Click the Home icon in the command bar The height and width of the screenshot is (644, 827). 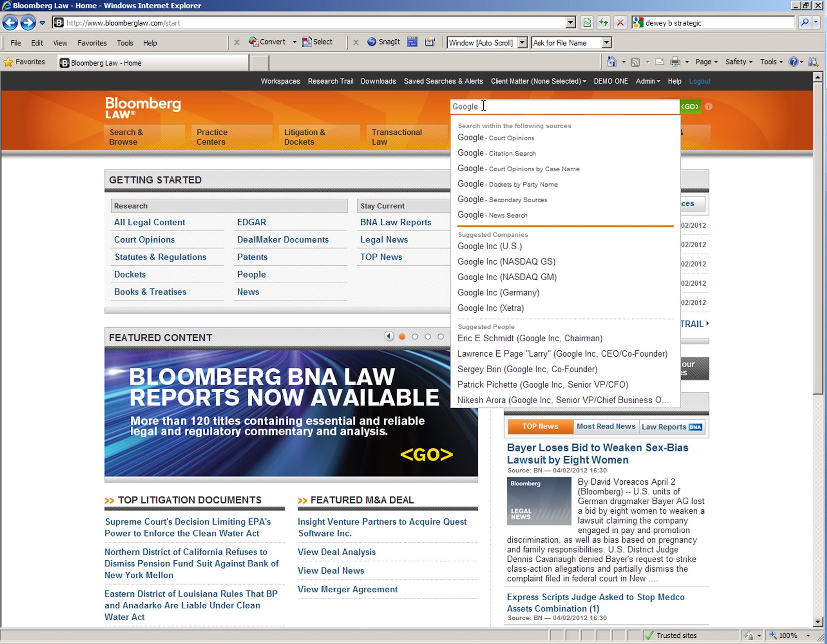(x=612, y=62)
